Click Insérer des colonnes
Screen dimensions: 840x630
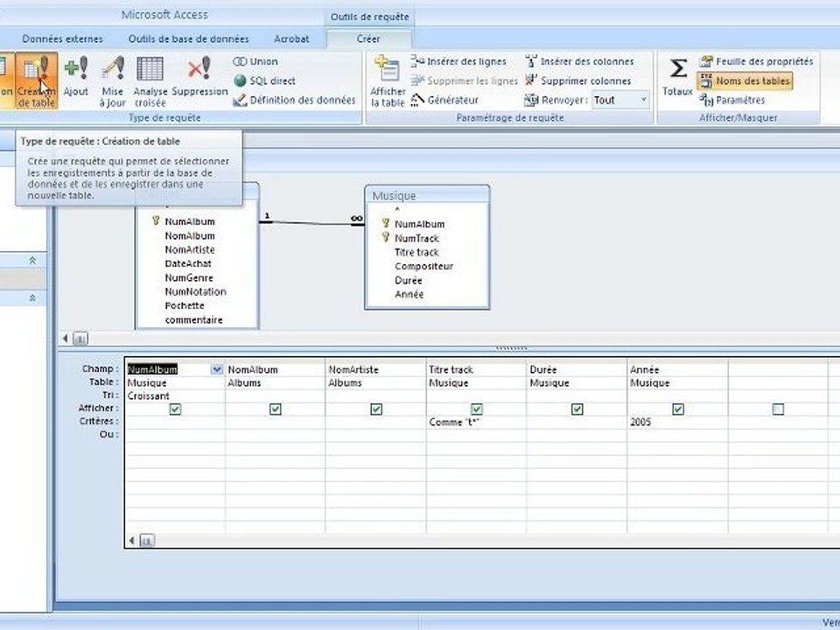(x=579, y=61)
